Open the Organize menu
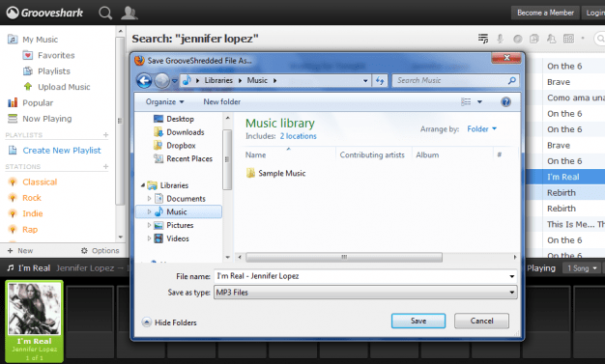 [x=164, y=101]
